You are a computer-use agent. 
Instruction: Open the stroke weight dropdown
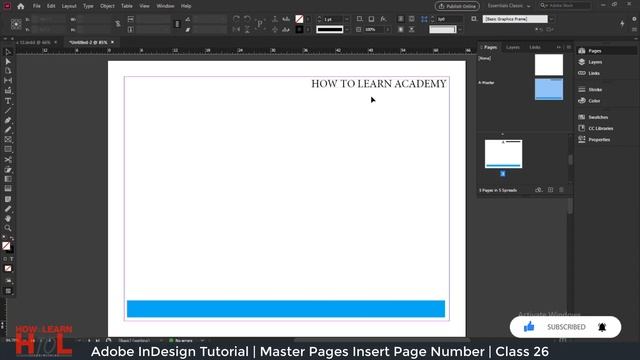pyautogui.click(x=347, y=19)
